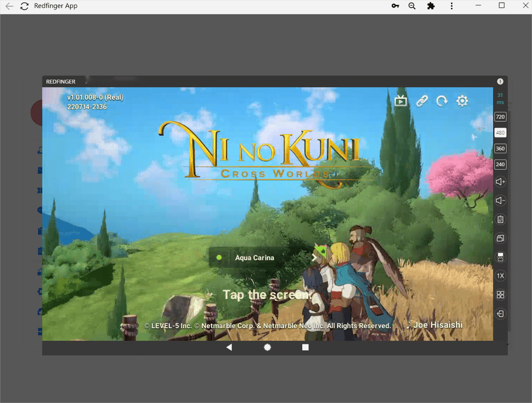Click the info alert icon in Redfinger bar

(500, 81)
